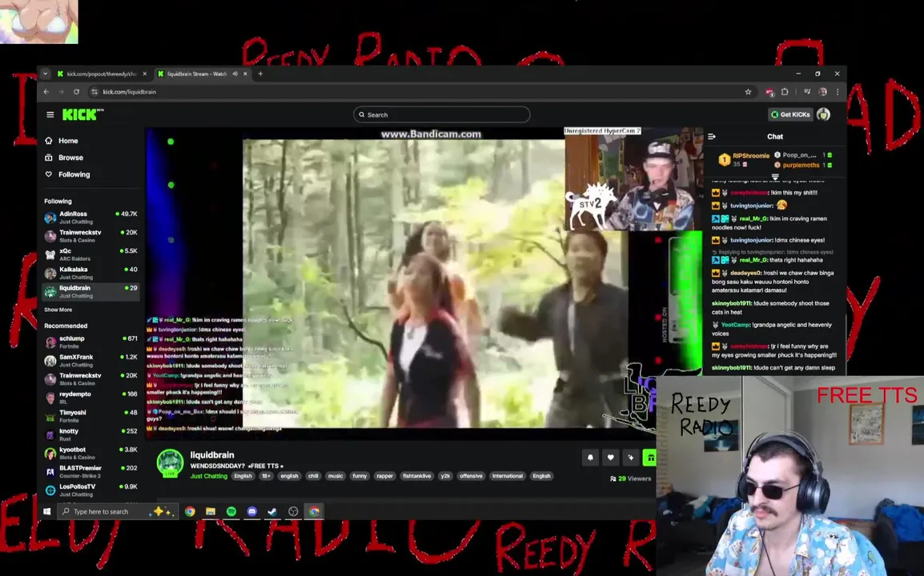Image resolution: width=924 pixels, height=576 pixels.
Task: Collapse chat with the arrow icon
Action: [x=712, y=137]
